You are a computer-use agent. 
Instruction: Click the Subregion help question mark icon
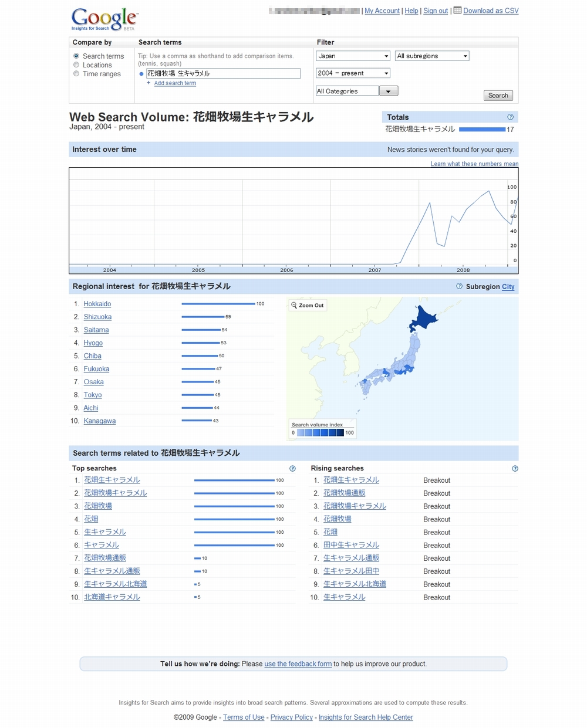[459, 286]
